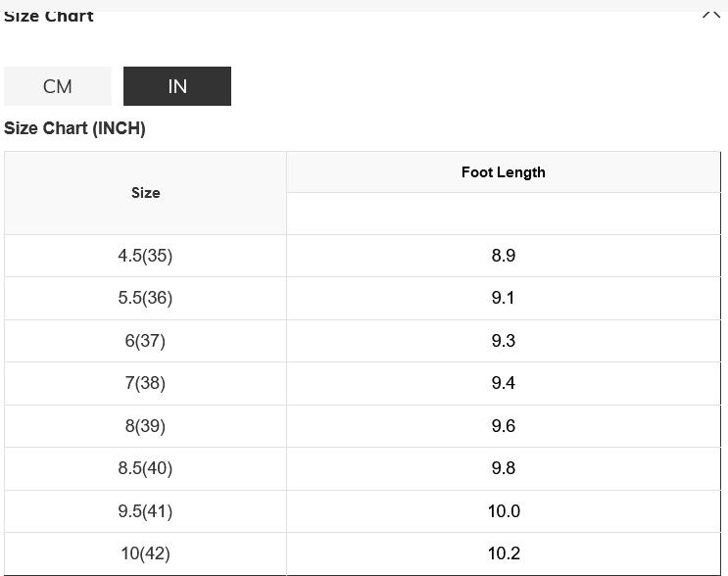Select the 8.5(40) size cell
Screen dimensions: 728x576
click(x=145, y=468)
